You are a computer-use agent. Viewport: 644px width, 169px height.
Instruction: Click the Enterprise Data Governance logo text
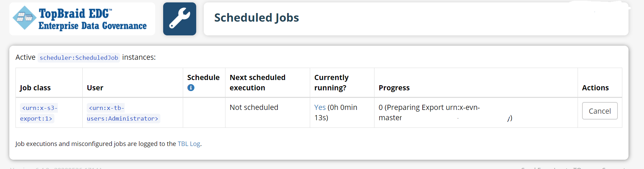pos(92,26)
